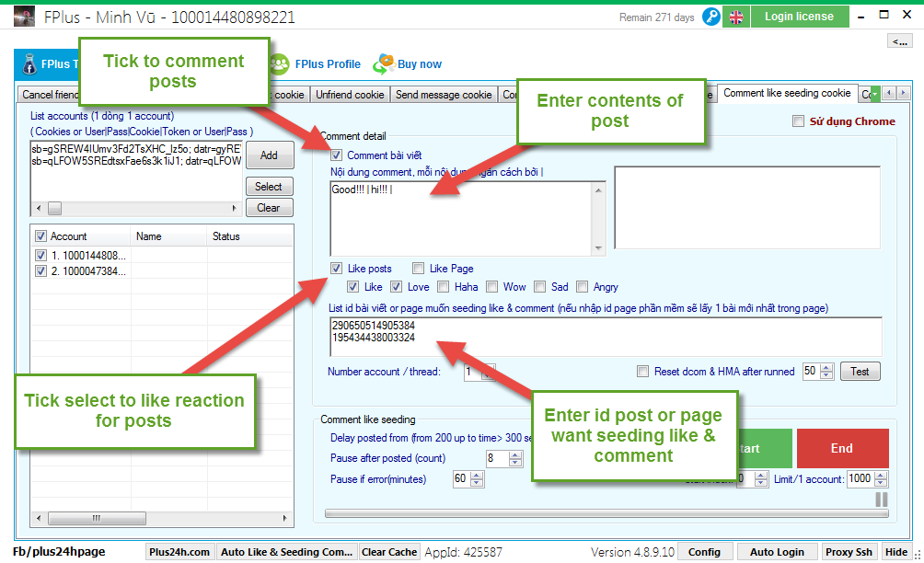Screen dimensions: 924x563
Task: Click the blue key license icon
Action: (x=711, y=17)
